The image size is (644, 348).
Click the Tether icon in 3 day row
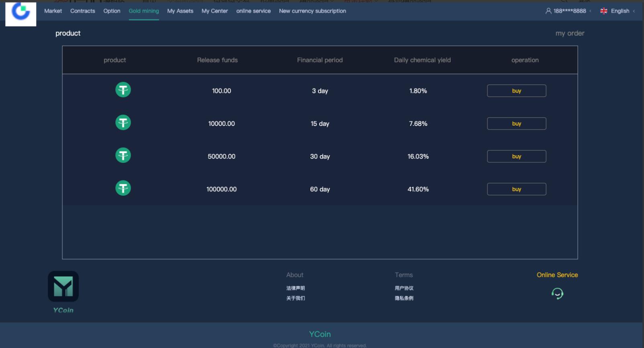pyautogui.click(x=123, y=90)
